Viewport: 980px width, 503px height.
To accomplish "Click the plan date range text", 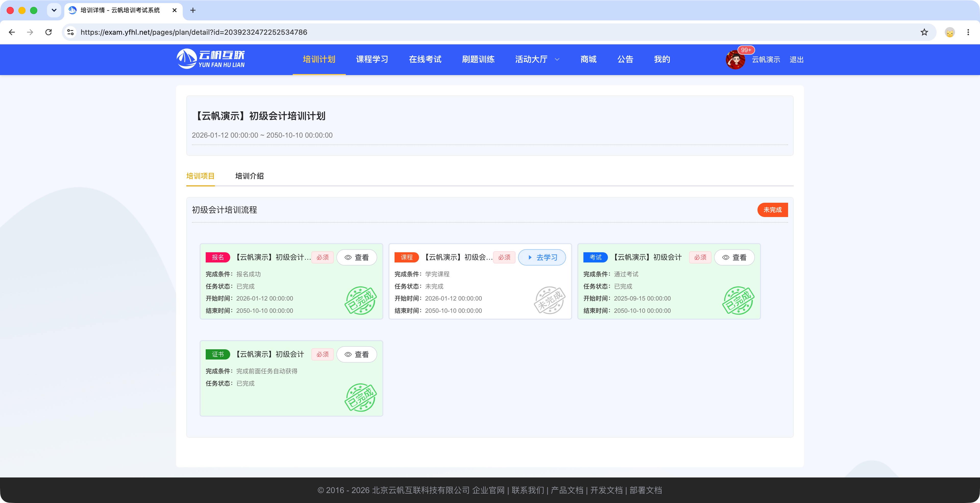I will [x=262, y=135].
